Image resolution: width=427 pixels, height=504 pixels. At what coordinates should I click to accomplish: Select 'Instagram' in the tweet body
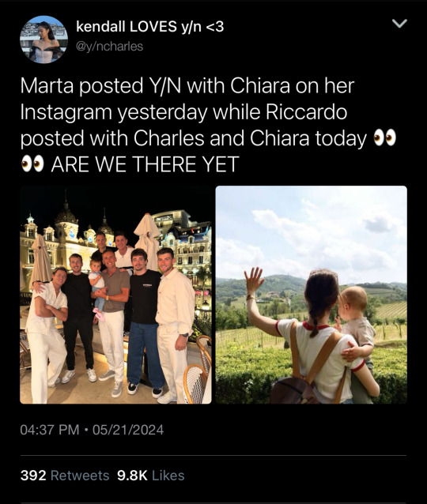(x=66, y=113)
